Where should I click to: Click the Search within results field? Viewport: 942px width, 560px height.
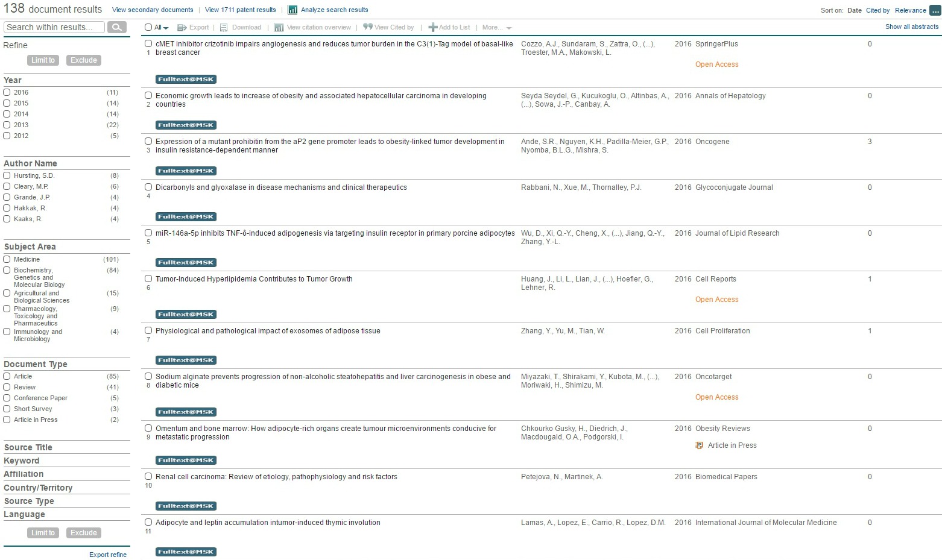click(53, 27)
